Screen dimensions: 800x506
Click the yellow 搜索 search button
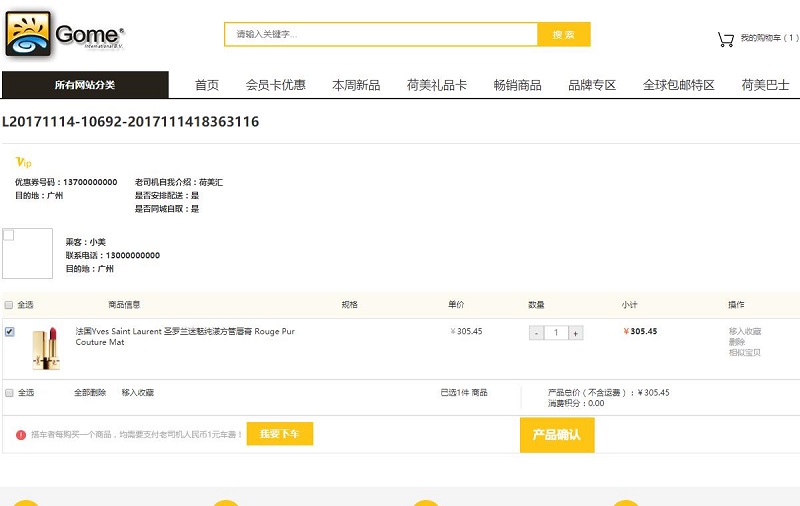pos(564,34)
